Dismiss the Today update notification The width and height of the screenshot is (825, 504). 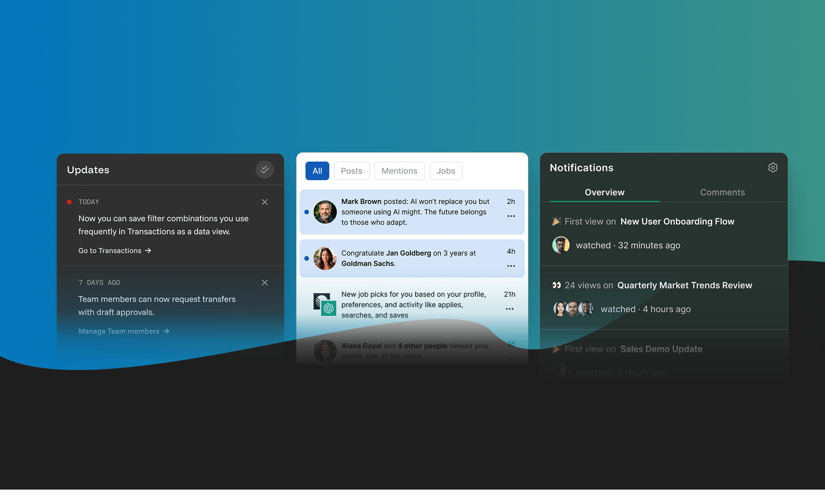(x=265, y=201)
